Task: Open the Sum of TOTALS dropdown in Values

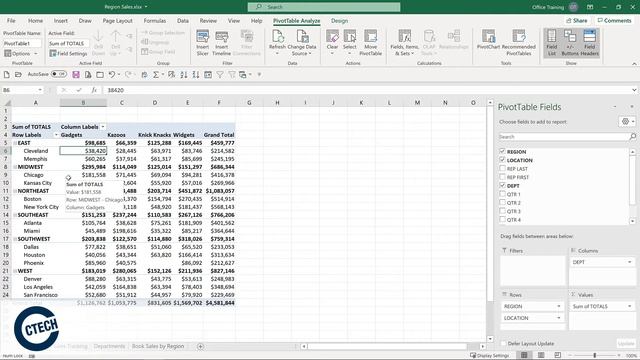Action: point(629,306)
